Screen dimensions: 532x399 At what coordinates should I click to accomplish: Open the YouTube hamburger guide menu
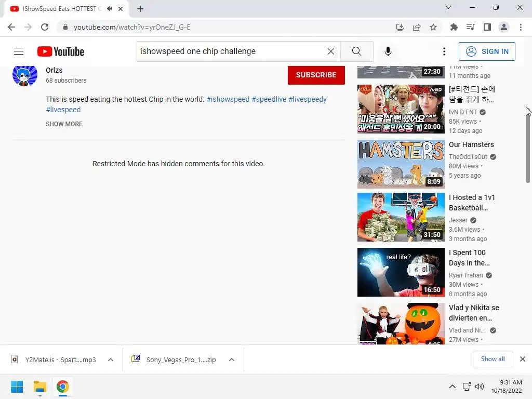[x=19, y=51]
